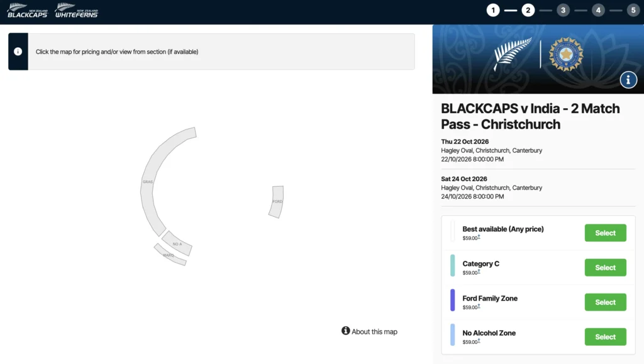Open the Ford Family Zone price footnote
This screenshot has height=364, width=644.
coord(479,306)
